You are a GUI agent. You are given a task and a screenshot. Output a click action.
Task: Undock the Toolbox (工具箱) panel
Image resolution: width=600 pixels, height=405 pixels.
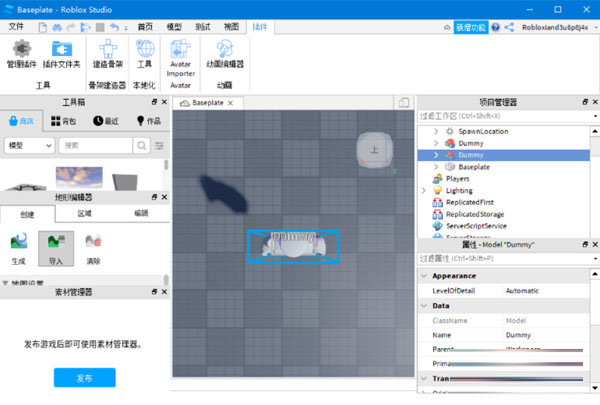point(154,102)
